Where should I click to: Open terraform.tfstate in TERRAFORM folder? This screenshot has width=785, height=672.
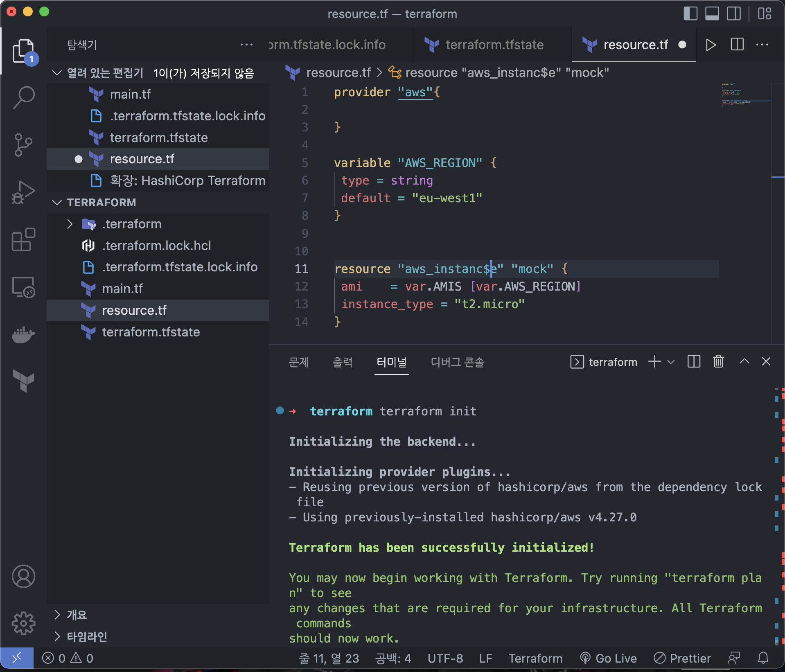pyautogui.click(x=158, y=332)
